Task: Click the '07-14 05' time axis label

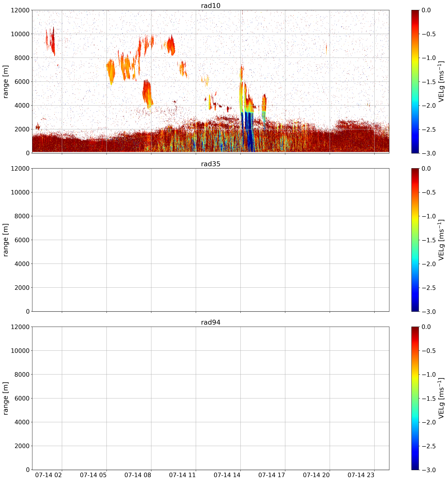Action: [93, 475]
